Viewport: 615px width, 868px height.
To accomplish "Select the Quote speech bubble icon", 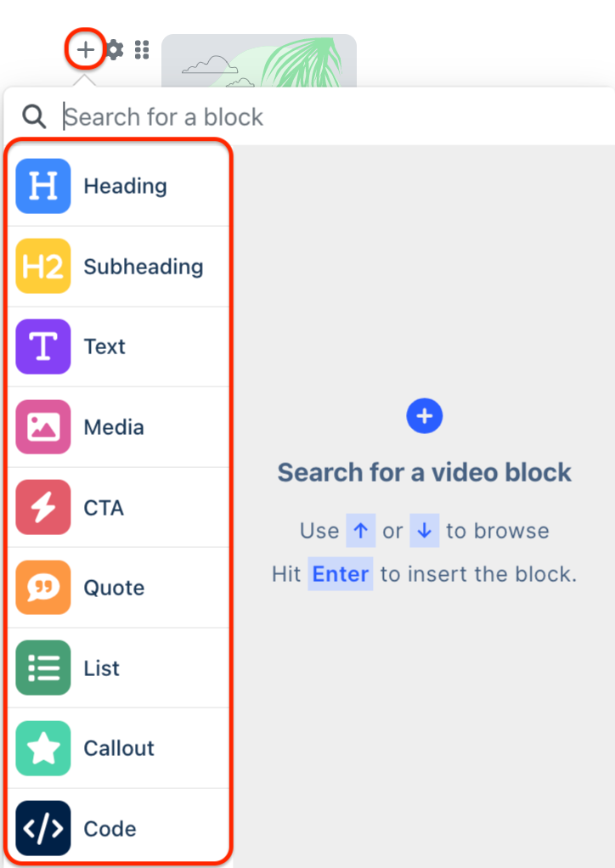I will (42, 587).
